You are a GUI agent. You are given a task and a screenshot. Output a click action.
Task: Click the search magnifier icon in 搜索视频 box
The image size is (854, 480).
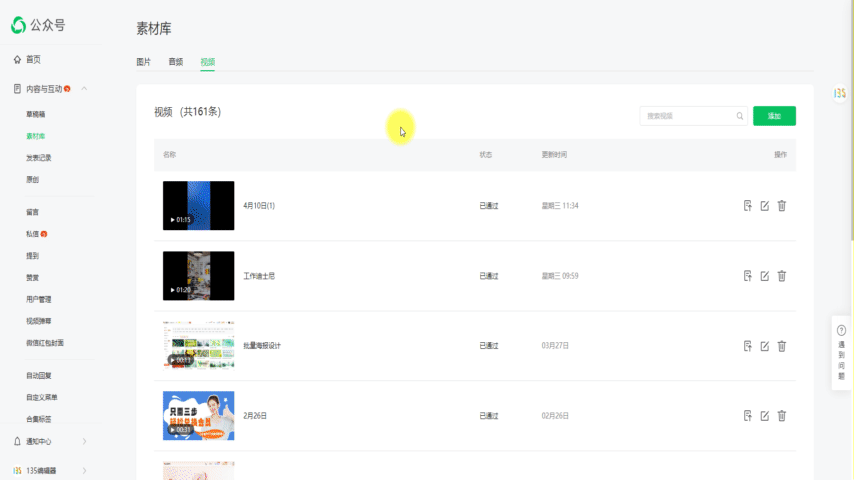[740, 116]
